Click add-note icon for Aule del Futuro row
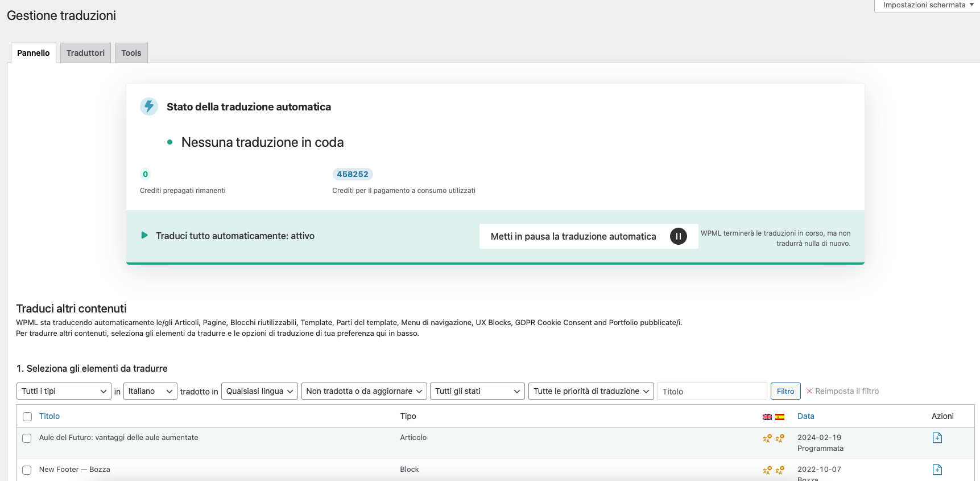The image size is (980, 481). pos(937,438)
